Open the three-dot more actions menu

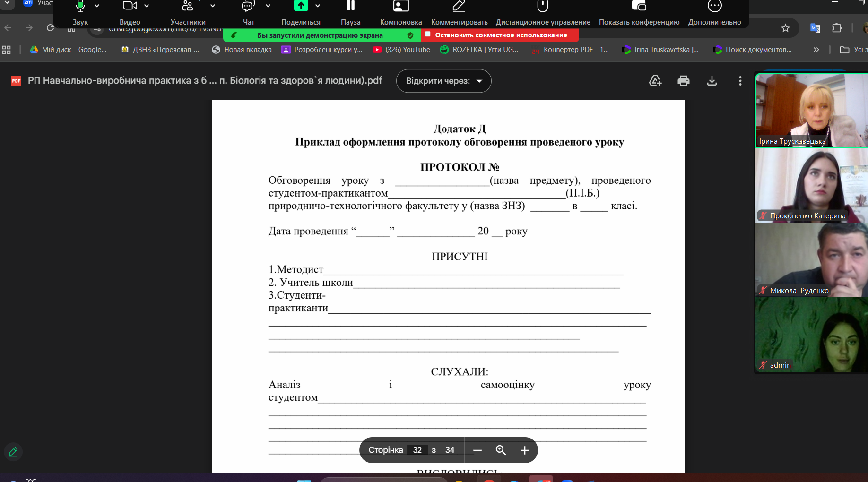[740, 81]
